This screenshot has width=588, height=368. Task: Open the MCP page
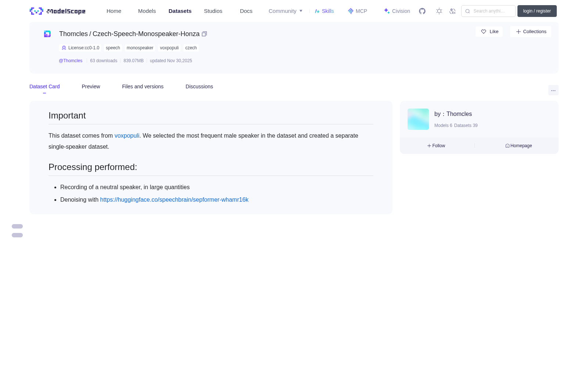tap(357, 11)
